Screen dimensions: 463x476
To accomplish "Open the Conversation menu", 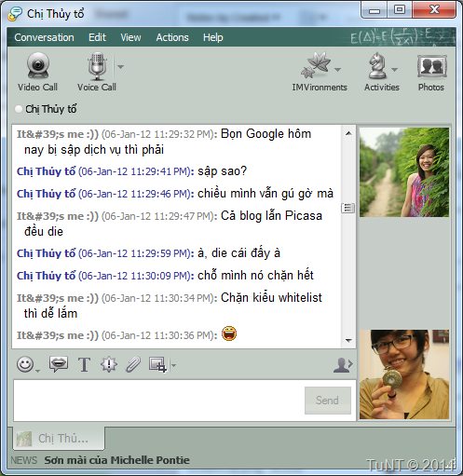I will click(x=44, y=37).
